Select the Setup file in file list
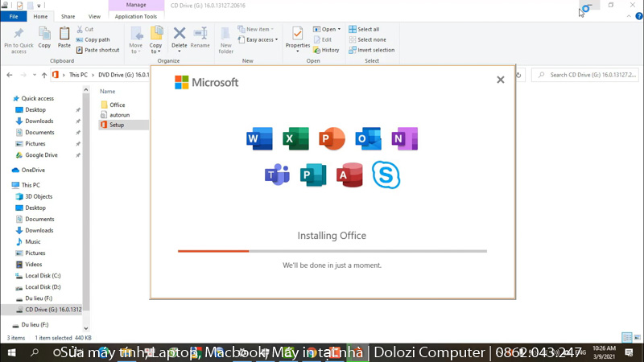The image size is (644, 362). (117, 125)
